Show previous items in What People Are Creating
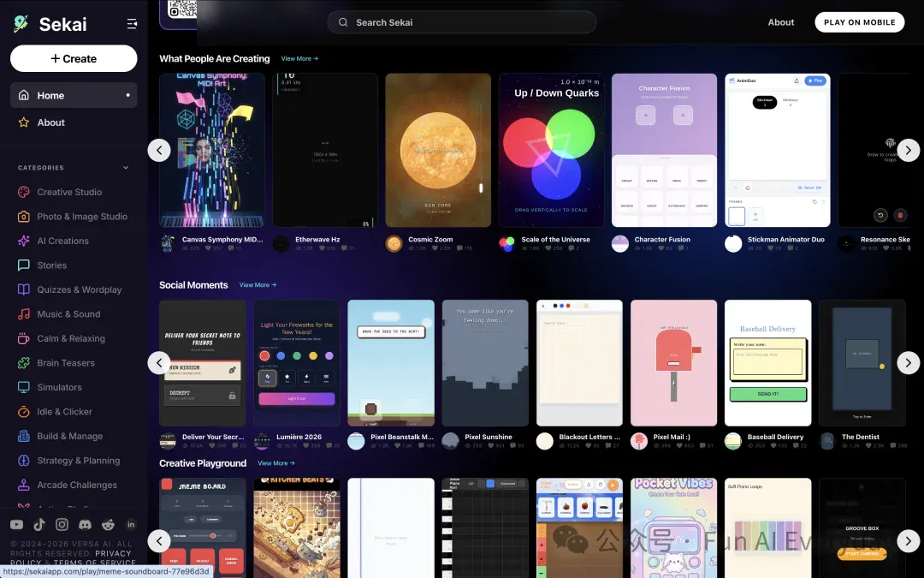Screen dimensions: 924x578 159,151
